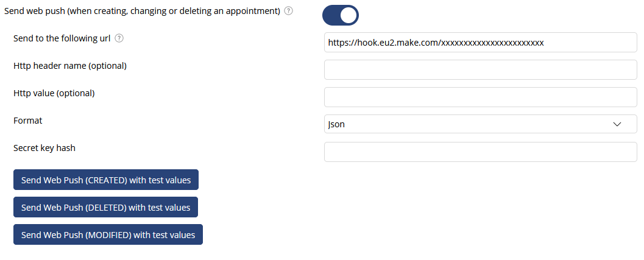
Task: Click the 'Http header name (optional)' label
Action: coord(70,66)
